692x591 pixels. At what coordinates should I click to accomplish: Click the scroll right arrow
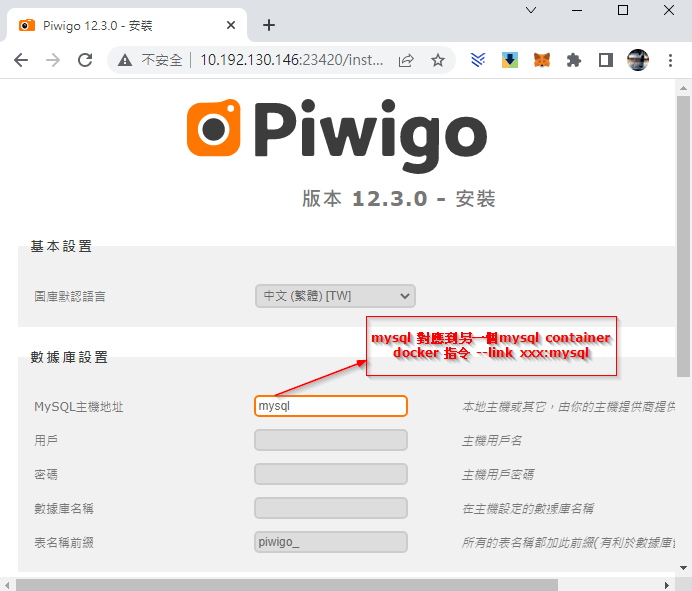pyautogui.click(x=667, y=585)
